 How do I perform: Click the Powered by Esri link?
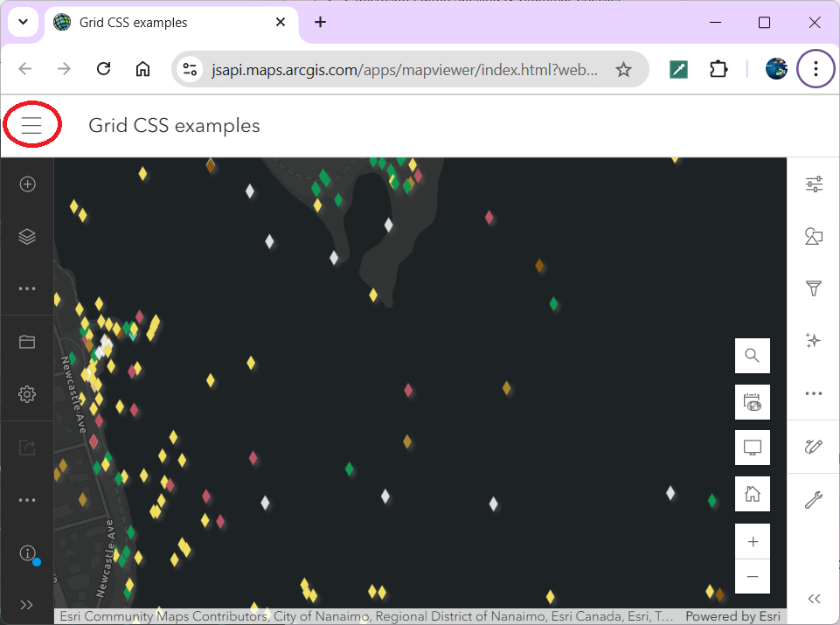tap(732, 615)
